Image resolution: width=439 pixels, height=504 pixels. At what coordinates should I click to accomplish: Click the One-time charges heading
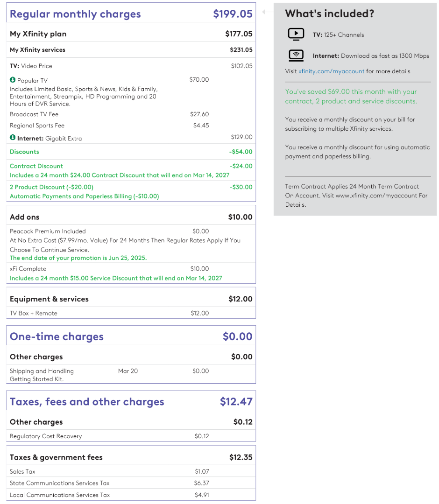[x=57, y=336]
